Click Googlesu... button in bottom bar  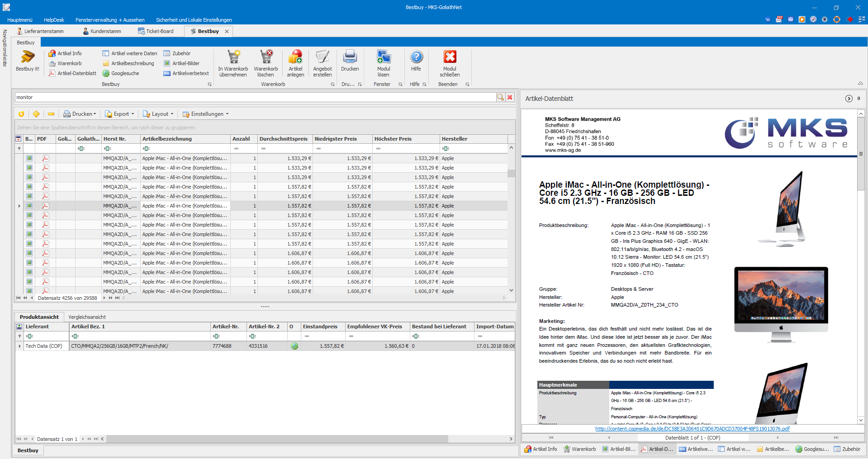[x=812, y=449]
